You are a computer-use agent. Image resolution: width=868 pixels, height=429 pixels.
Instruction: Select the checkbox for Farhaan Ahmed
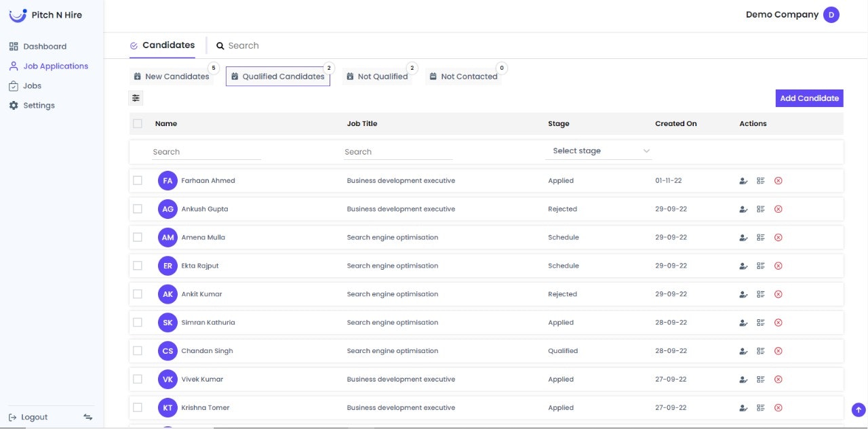pos(138,180)
